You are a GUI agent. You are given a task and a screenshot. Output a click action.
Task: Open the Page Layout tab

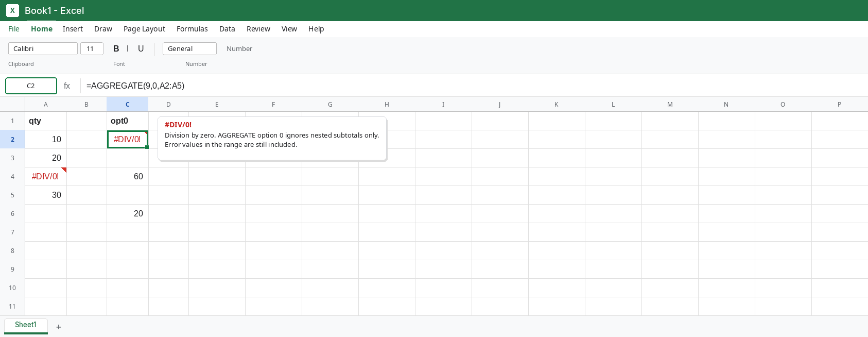tap(144, 29)
